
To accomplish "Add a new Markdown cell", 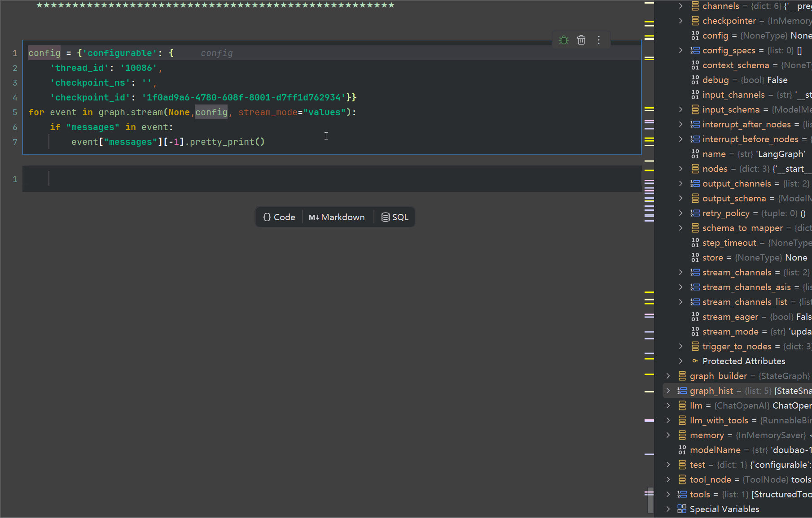I will [x=337, y=218].
